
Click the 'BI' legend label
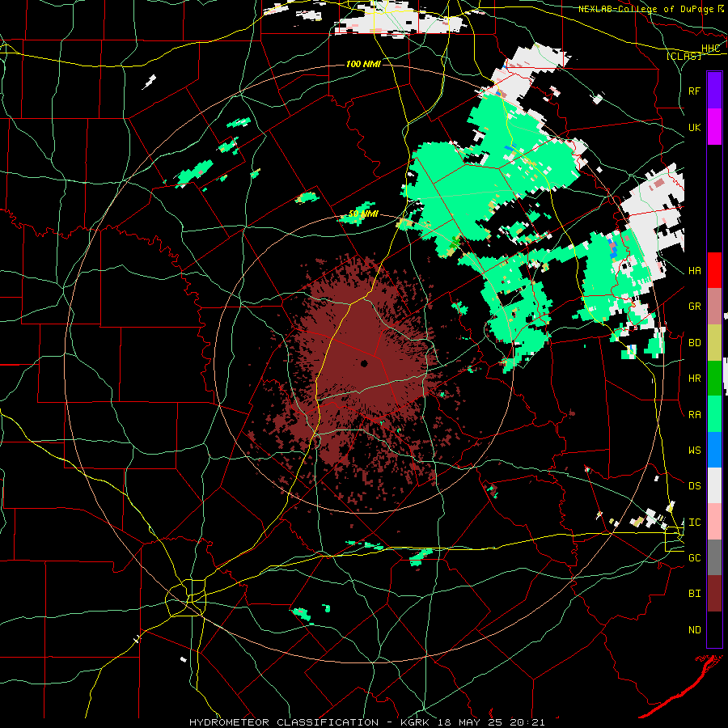coord(694,594)
